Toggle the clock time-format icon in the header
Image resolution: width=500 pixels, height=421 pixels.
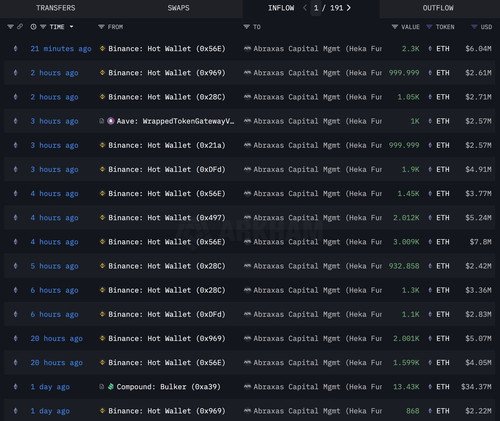coord(33,27)
